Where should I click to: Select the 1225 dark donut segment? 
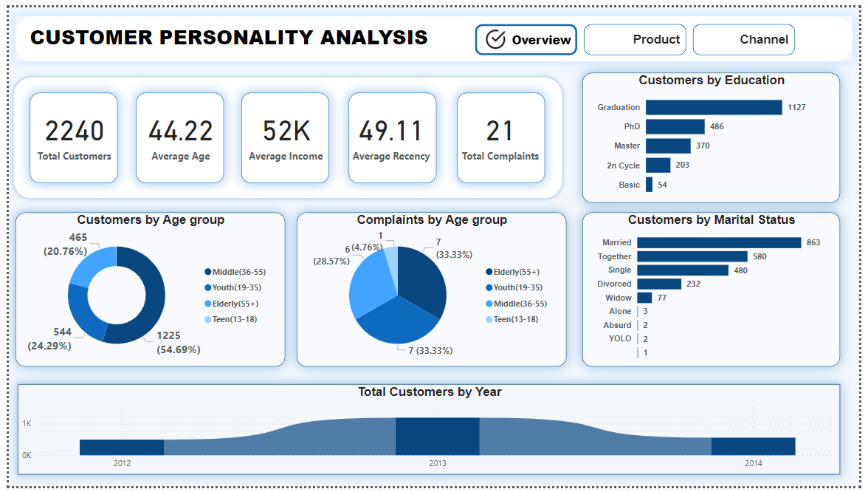pos(154,299)
